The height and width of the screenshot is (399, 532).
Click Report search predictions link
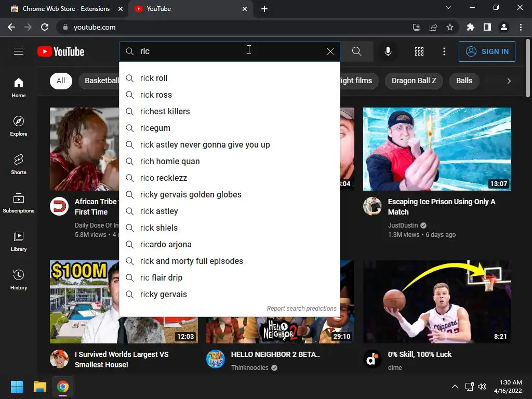pos(301,309)
